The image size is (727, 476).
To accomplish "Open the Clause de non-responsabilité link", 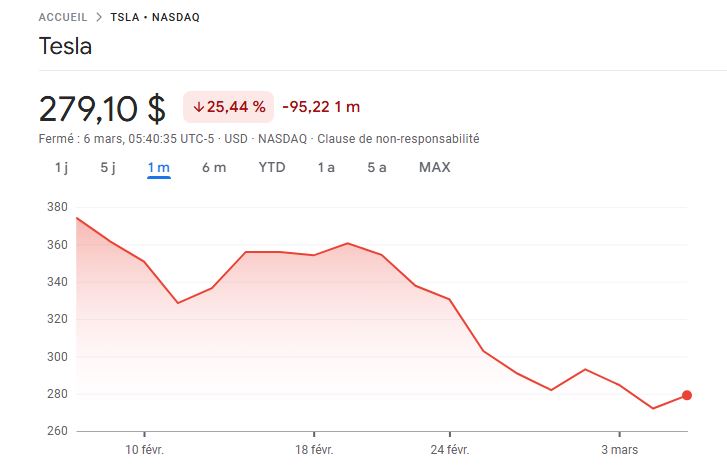I will [397, 139].
